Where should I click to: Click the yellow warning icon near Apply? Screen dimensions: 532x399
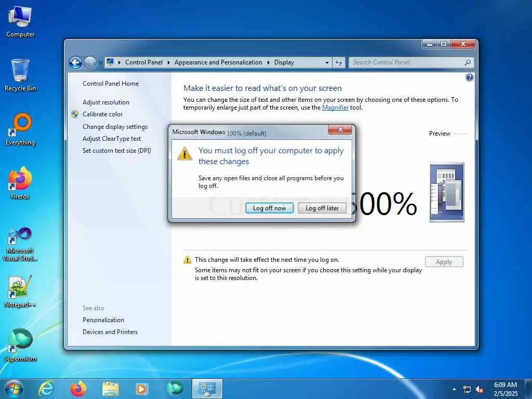tap(187, 260)
